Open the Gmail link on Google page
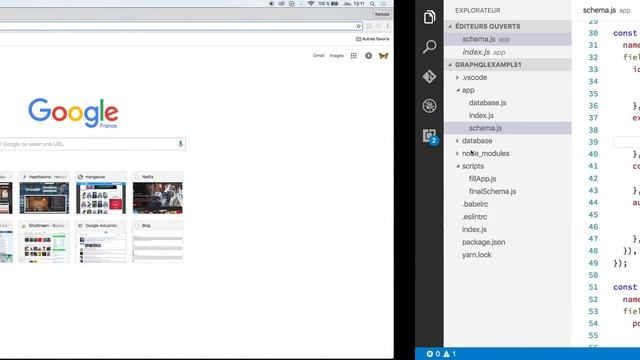The image size is (640, 360). [318, 56]
